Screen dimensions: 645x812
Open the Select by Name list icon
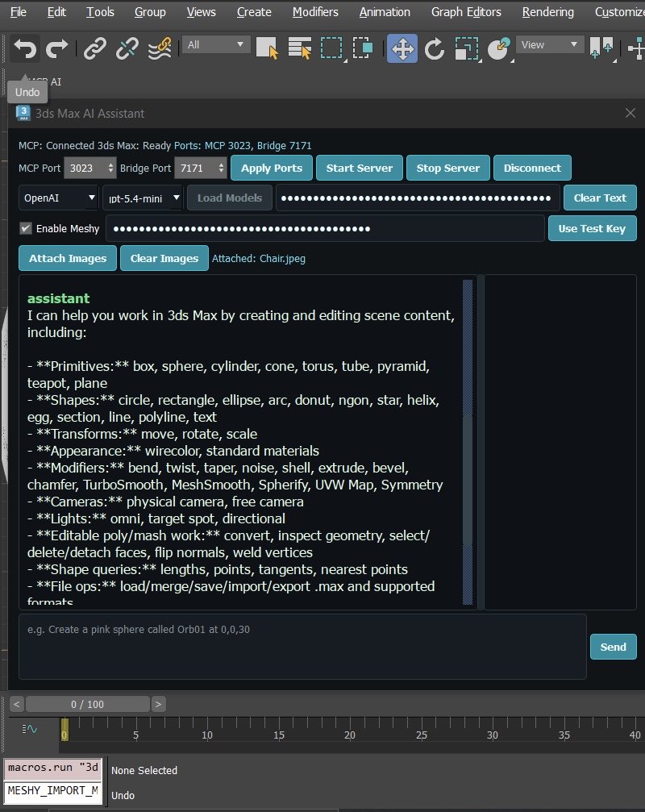coord(299,48)
